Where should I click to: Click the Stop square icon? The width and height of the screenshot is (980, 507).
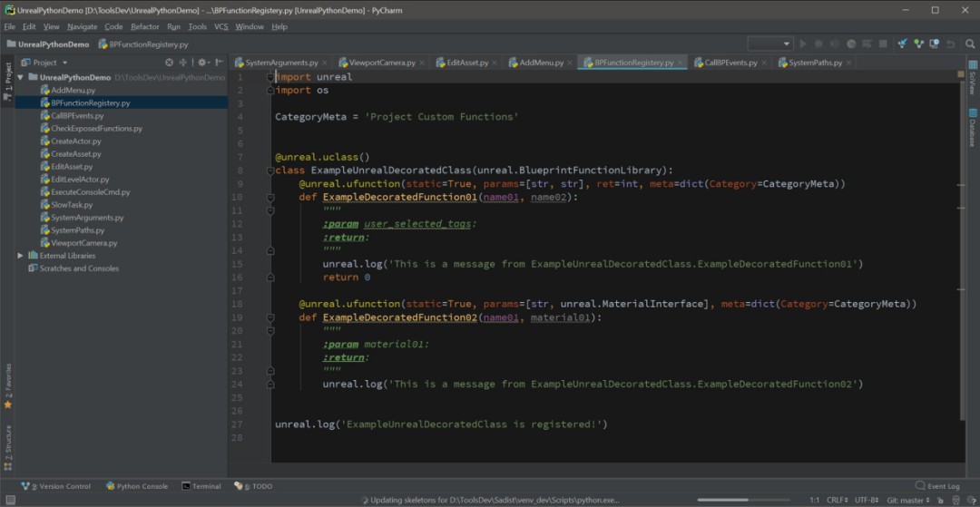pyautogui.click(x=883, y=44)
